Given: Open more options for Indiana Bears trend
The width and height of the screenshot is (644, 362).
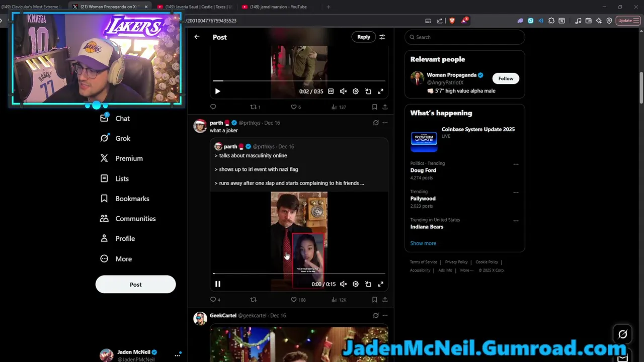Looking at the screenshot, I should [516, 220].
